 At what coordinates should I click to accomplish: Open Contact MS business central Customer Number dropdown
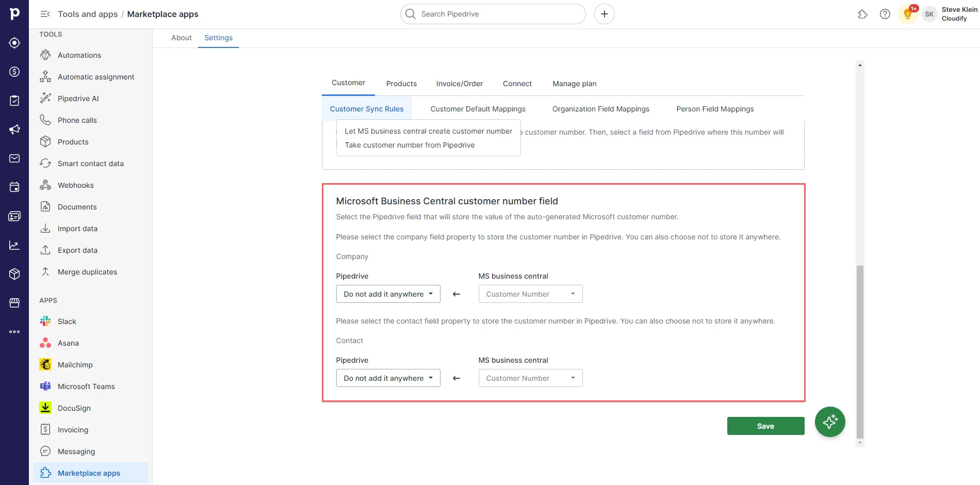531,378
